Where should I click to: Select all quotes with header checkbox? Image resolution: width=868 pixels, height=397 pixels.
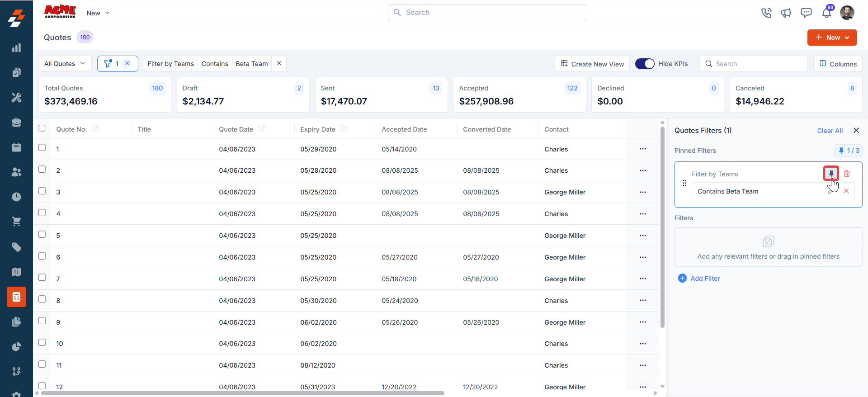coord(42,128)
